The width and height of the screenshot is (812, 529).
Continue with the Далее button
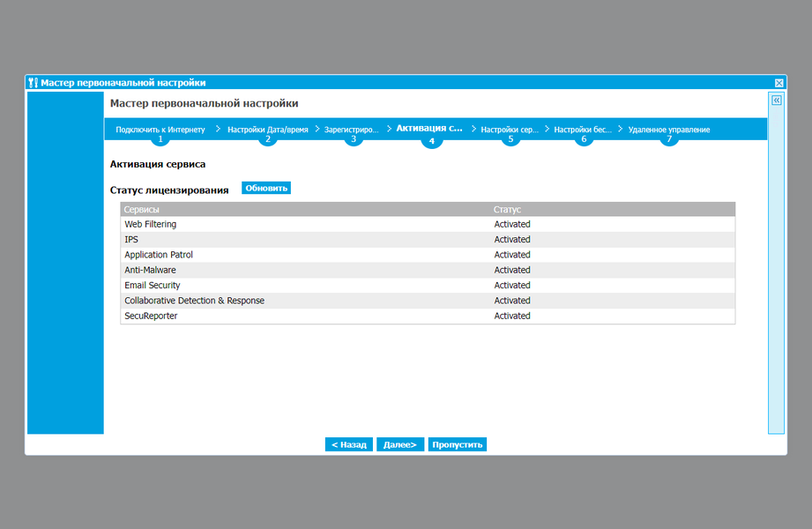point(400,444)
